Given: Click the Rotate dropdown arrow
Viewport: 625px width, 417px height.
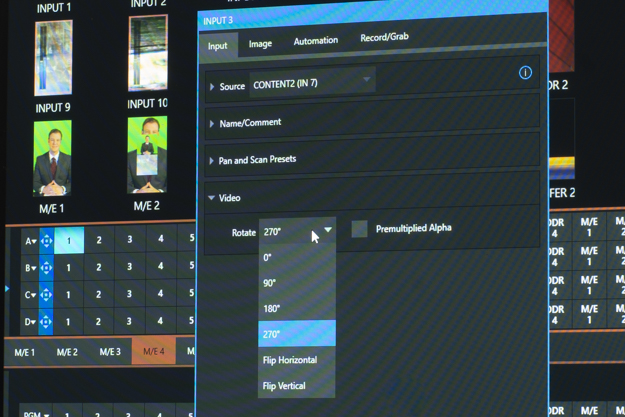Looking at the screenshot, I should 328,231.
